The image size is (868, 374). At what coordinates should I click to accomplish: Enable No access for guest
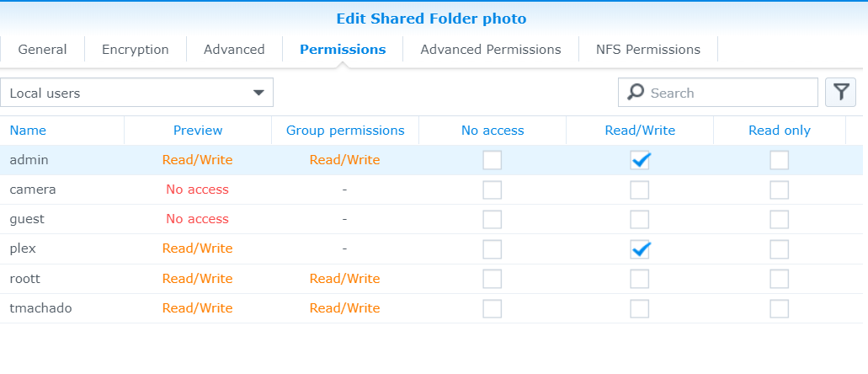(x=493, y=219)
